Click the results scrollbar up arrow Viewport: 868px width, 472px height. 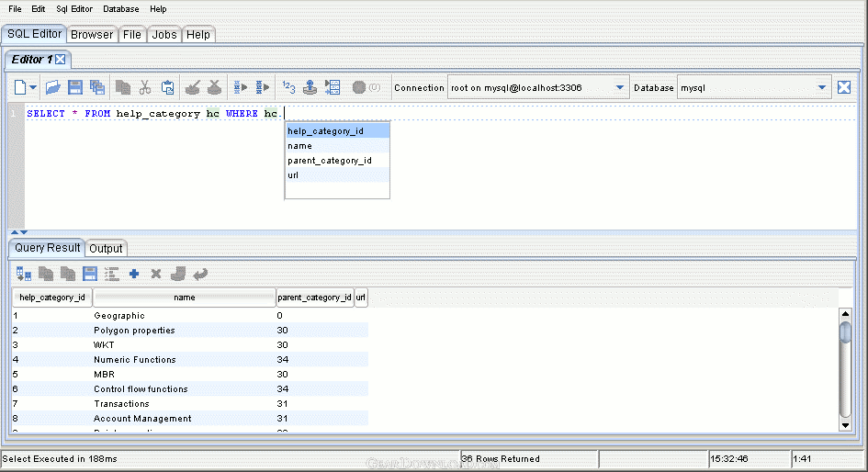pyautogui.click(x=845, y=314)
